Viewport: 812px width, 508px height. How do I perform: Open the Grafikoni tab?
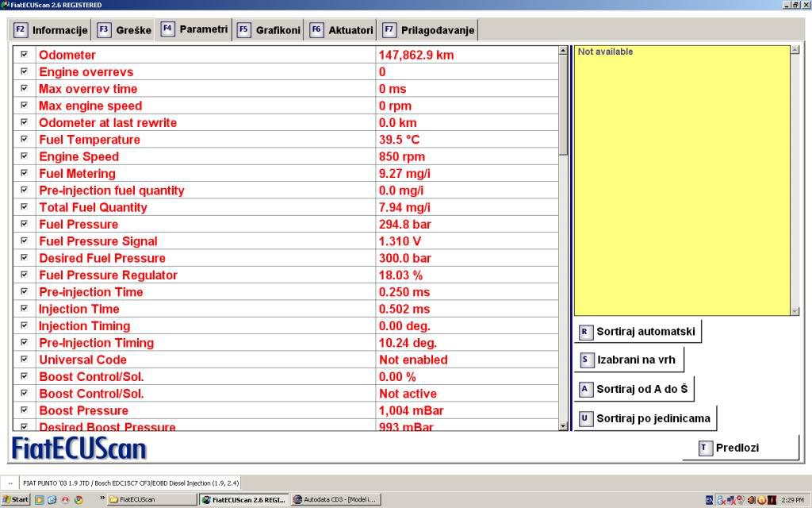tap(270, 30)
